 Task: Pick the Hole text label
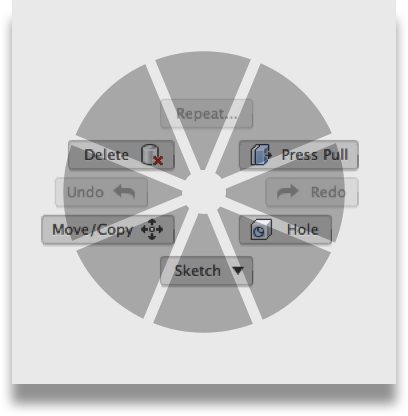pyautogui.click(x=303, y=230)
